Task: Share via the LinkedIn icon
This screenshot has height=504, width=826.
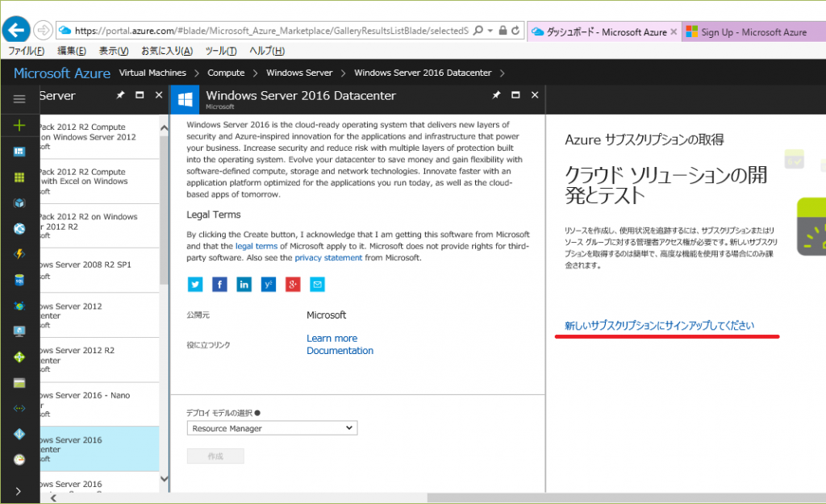Action: pos(244,285)
